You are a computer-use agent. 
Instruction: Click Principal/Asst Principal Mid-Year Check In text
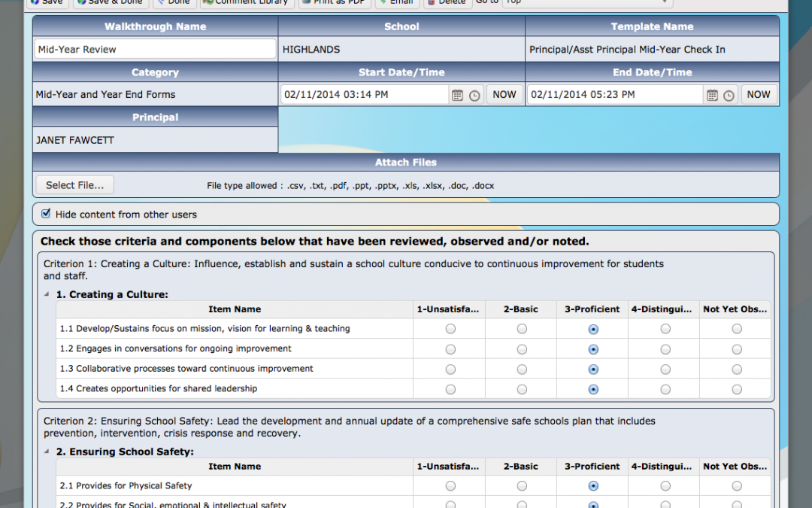(x=627, y=49)
